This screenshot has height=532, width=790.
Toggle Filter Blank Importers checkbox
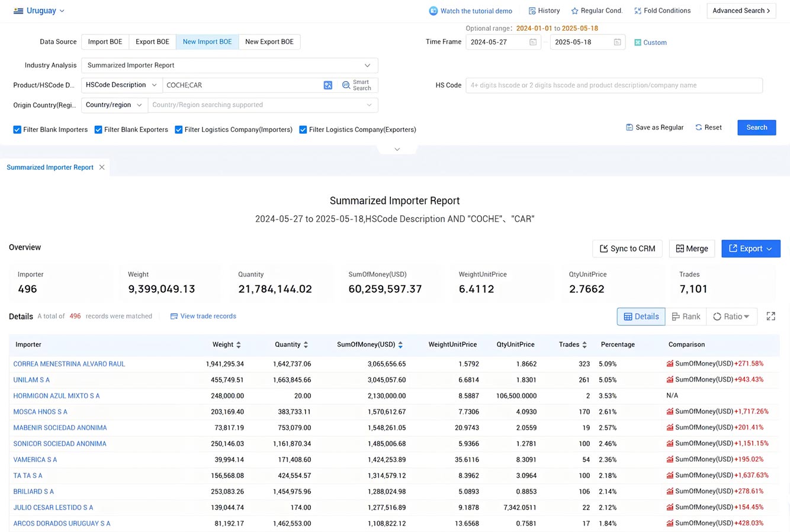(17, 130)
